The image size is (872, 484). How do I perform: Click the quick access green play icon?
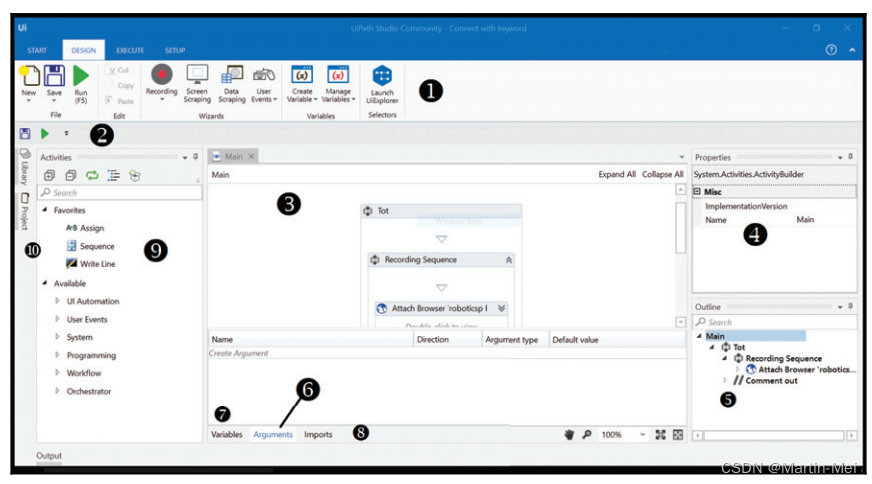click(45, 134)
